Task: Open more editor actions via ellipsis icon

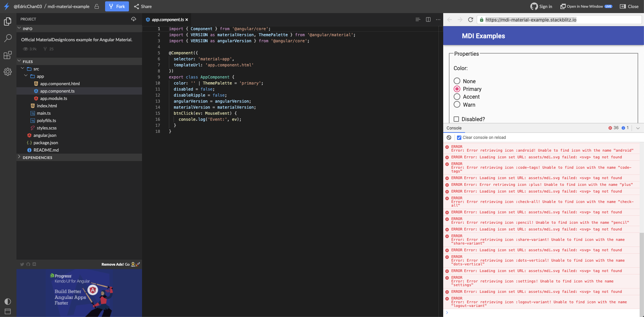Action: tap(438, 19)
